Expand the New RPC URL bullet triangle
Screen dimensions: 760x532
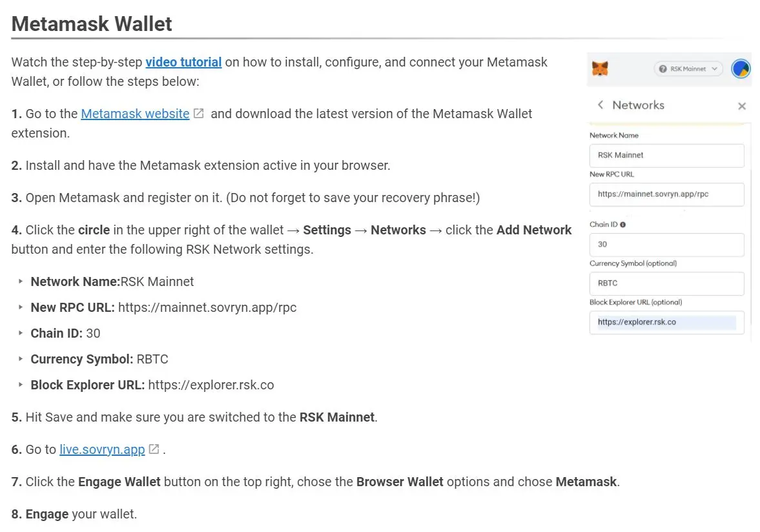pos(21,307)
